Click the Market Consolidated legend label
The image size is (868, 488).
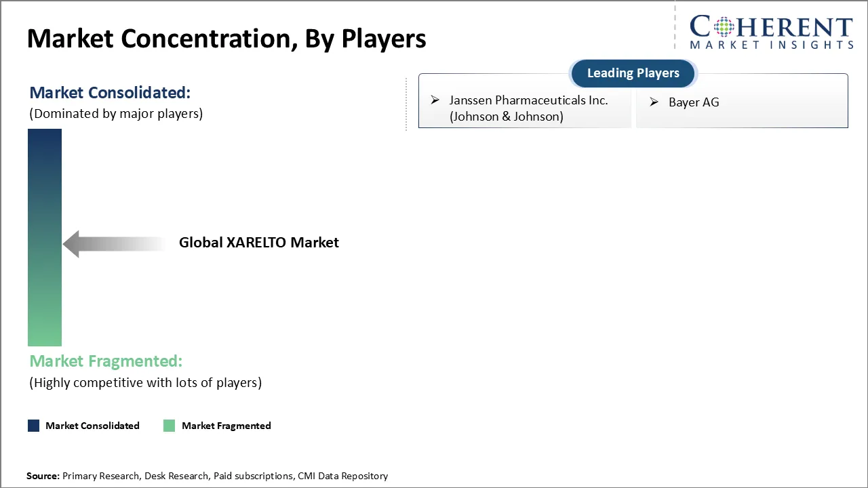[x=92, y=426]
